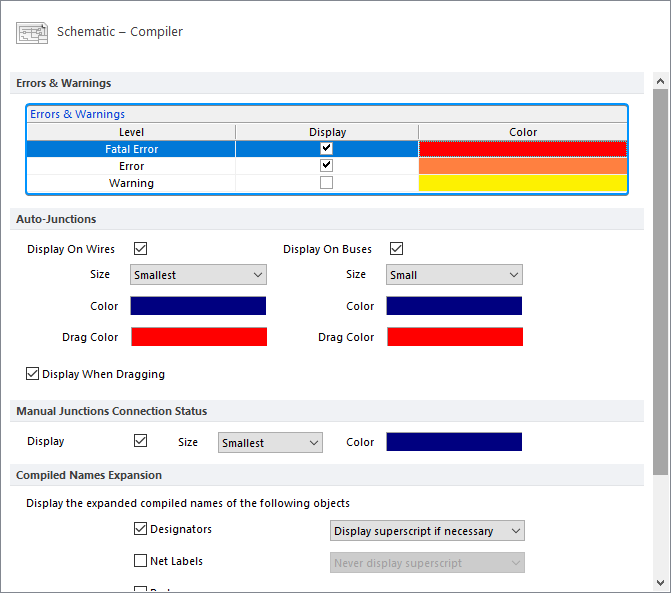Change wires junction Drag Color swatch
This screenshot has width=671, height=593.
199,337
